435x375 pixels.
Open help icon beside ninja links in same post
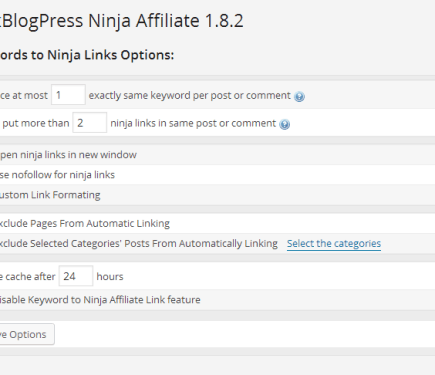(x=285, y=124)
